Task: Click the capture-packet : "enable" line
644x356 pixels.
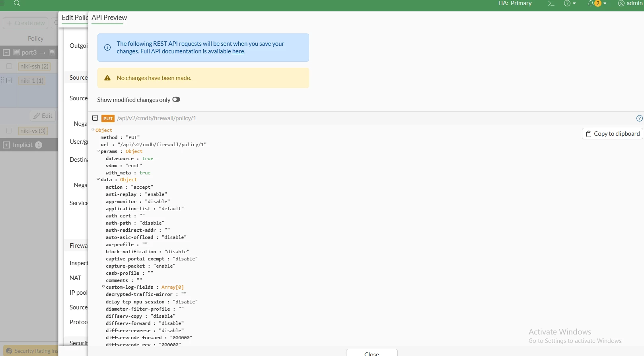Action: click(x=140, y=266)
